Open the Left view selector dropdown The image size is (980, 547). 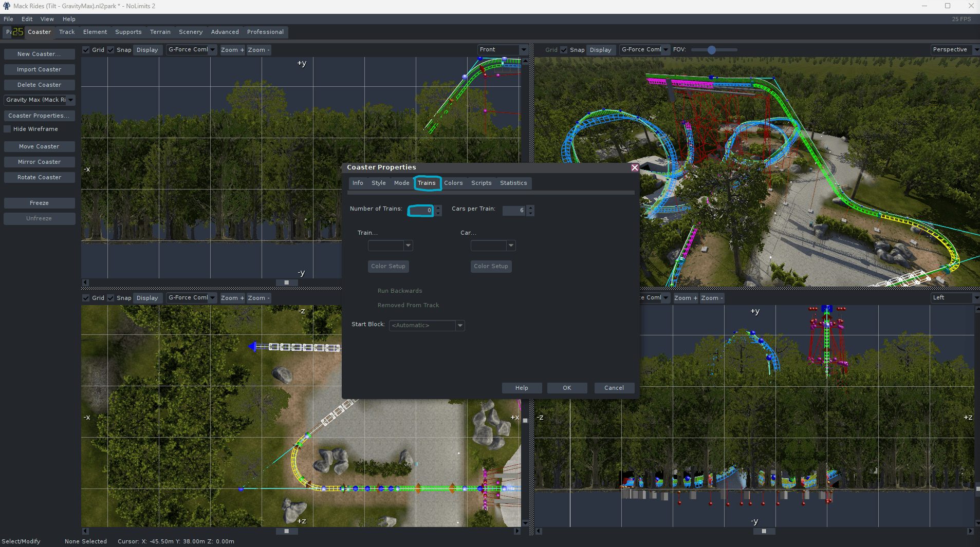point(955,298)
